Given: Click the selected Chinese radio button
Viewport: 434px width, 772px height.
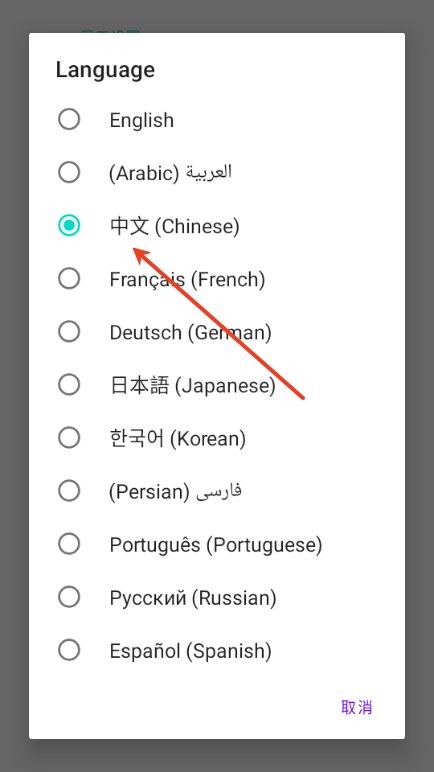Looking at the screenshot, I should [69, 225].
